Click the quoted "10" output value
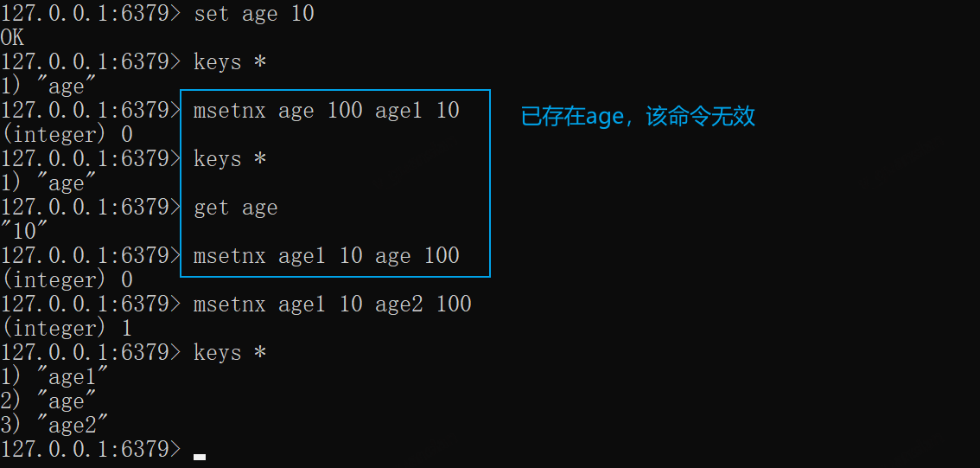 tap(24, 232)
